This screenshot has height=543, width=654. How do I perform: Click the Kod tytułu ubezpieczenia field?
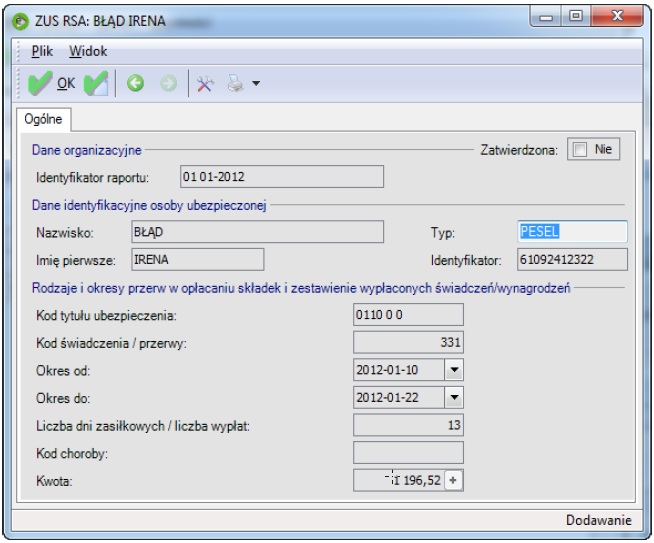(408, 314)
